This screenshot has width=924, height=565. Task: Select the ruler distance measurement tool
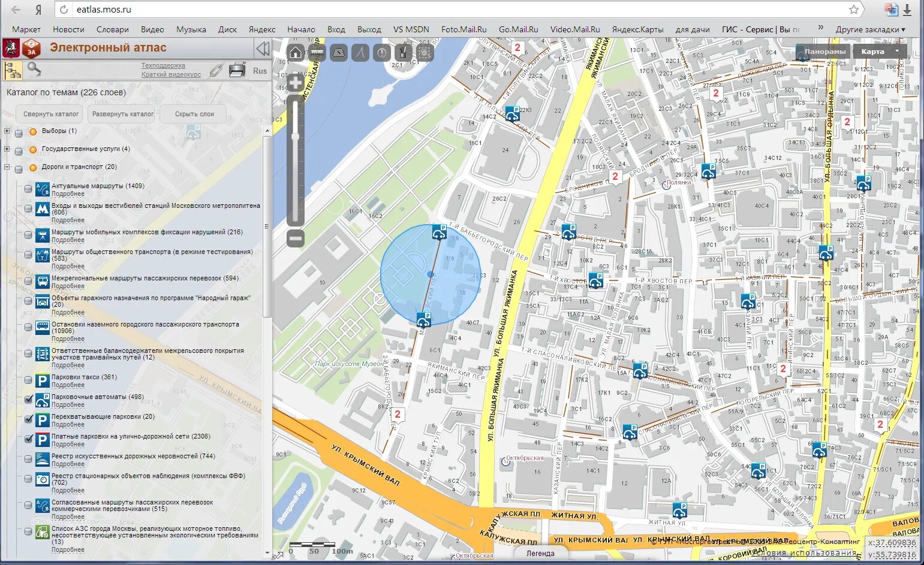(x=317, y=53)
